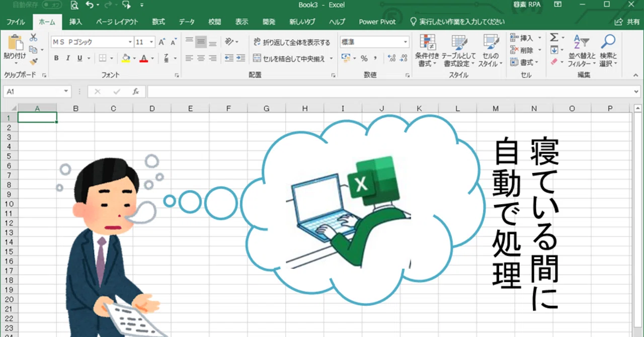The width and height of the screenshot is (644, 337).
Task: Decrease decimal places
Action: coord(404,58)
